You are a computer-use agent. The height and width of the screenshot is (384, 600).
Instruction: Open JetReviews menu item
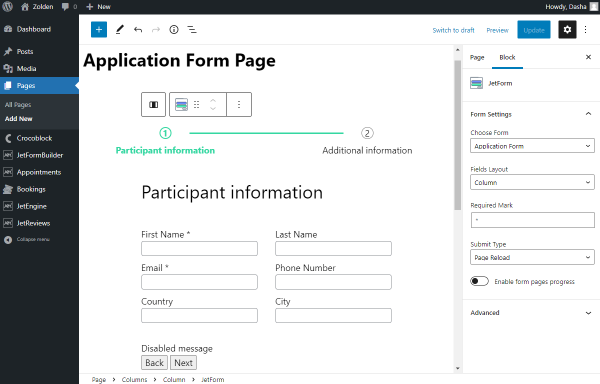tap(39, 223)
